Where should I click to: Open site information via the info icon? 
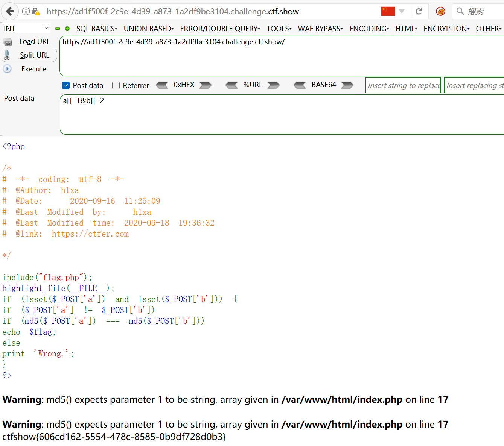[x=26, y=11]
